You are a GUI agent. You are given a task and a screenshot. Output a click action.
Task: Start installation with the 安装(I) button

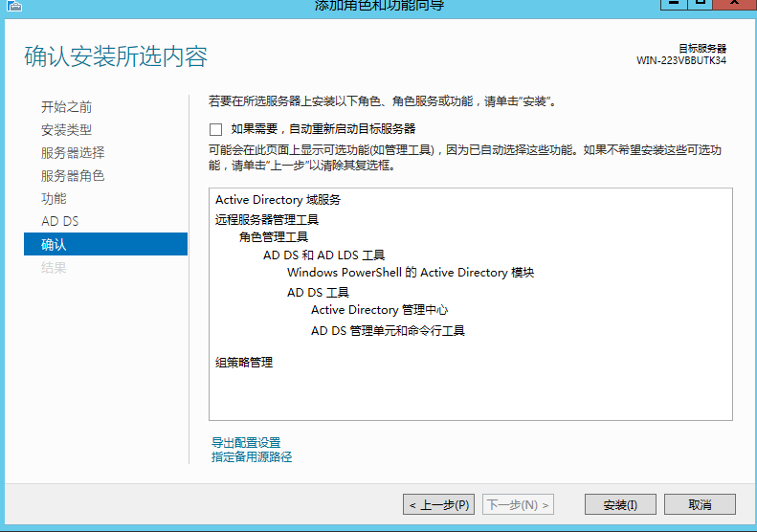tap(620, 504)
